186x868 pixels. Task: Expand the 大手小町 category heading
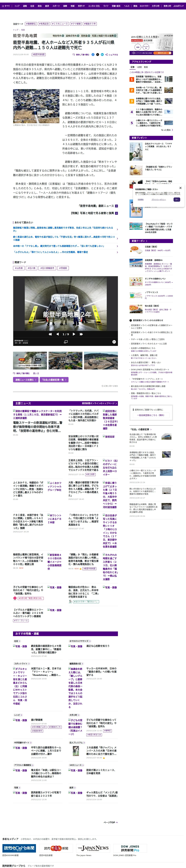[75, 715]
